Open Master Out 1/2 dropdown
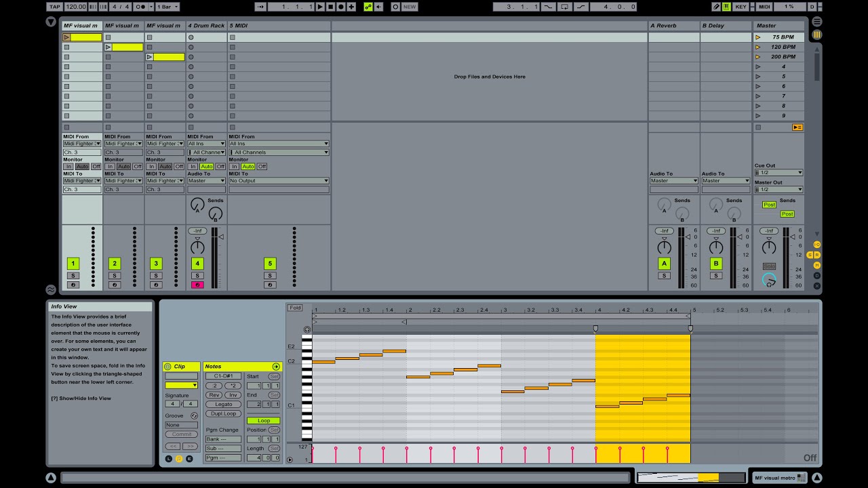Viewport: 868px width, 488px height. pyautogui.click(x=778, y=190)
